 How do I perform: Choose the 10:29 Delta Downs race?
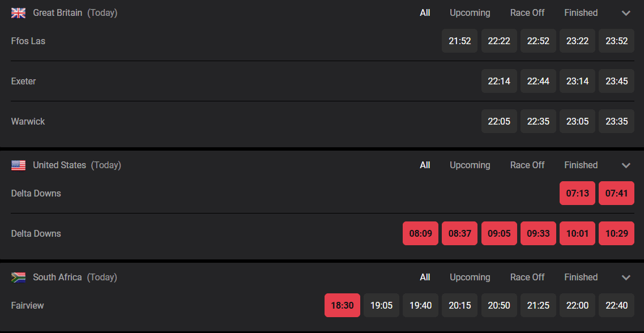click(x=616, y=233)
